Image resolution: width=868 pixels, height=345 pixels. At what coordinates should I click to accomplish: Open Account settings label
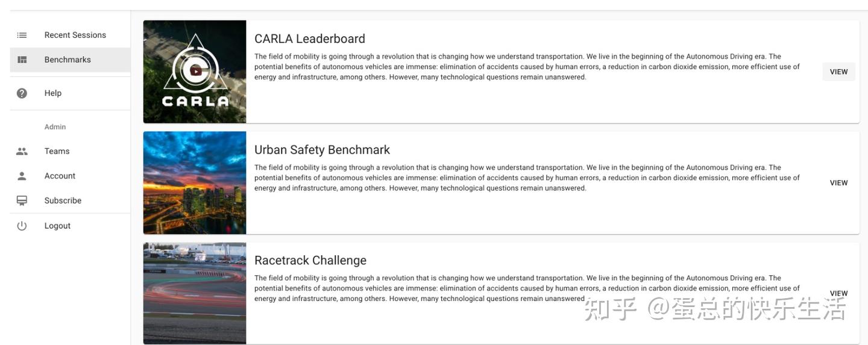click(x=60, y=176)
